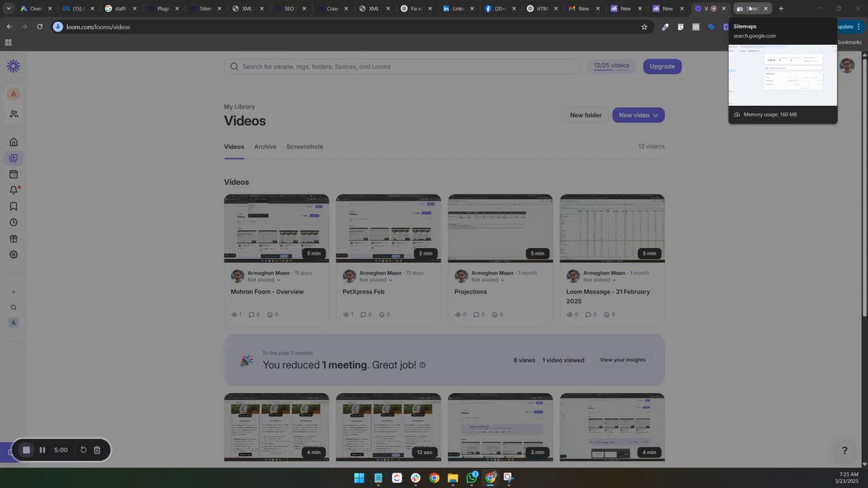The image size is (868, 488).
Task: Open the Library videos sidebar icon
Action: (x=13, y=159)
